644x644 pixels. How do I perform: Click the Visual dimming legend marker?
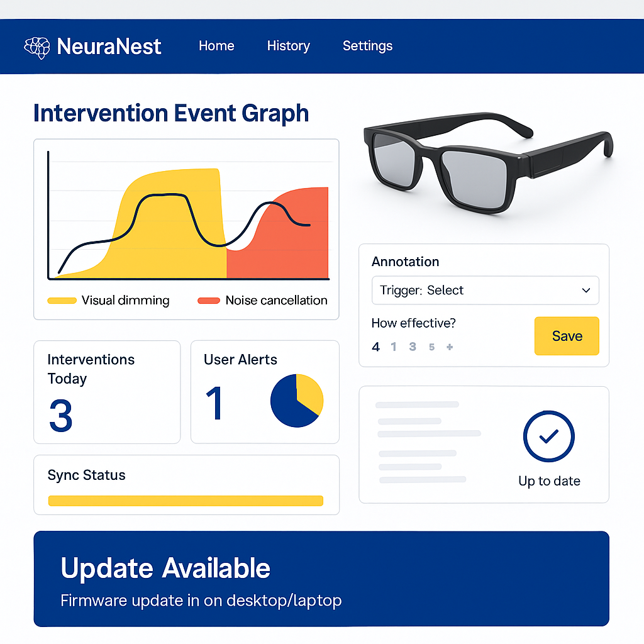[x=61, y=301]
